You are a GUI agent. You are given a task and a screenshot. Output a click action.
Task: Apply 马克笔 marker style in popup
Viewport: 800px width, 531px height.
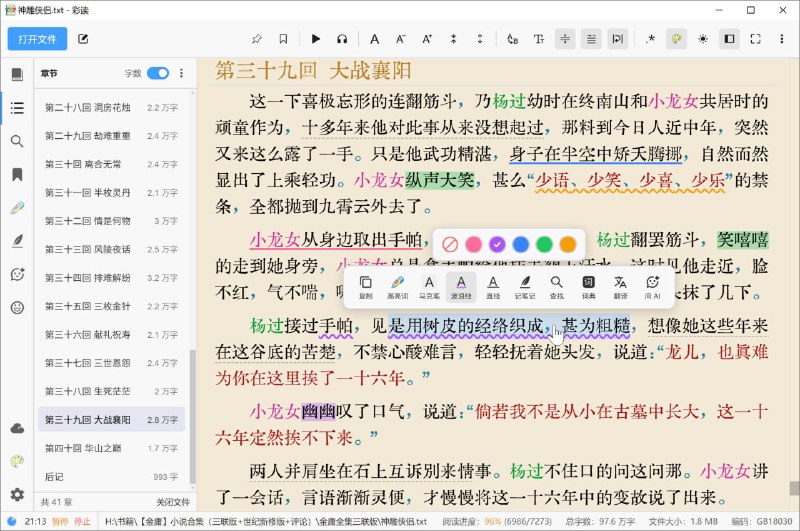point(429,287)
